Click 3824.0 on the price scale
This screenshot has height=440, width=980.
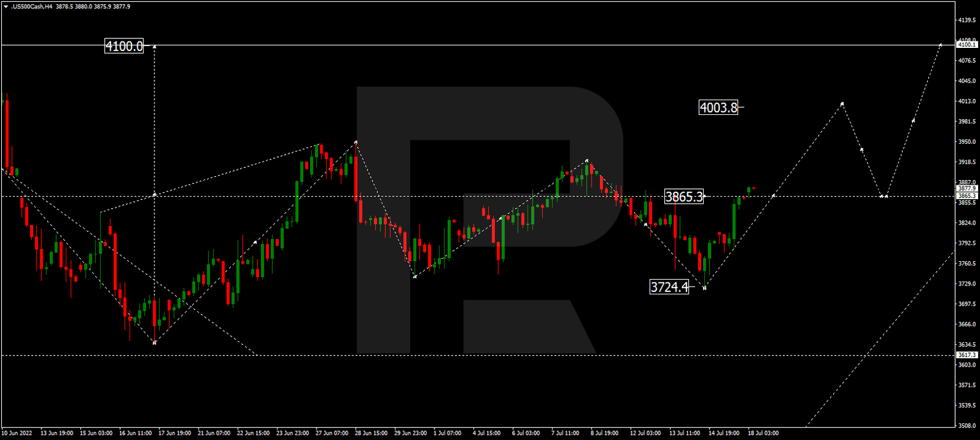967,223
